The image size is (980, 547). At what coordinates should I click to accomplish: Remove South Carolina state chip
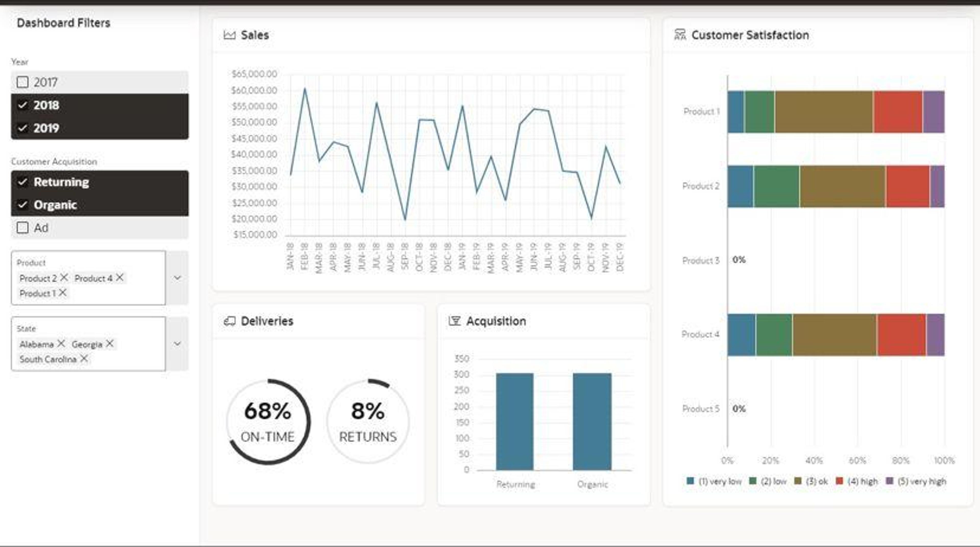84,358
